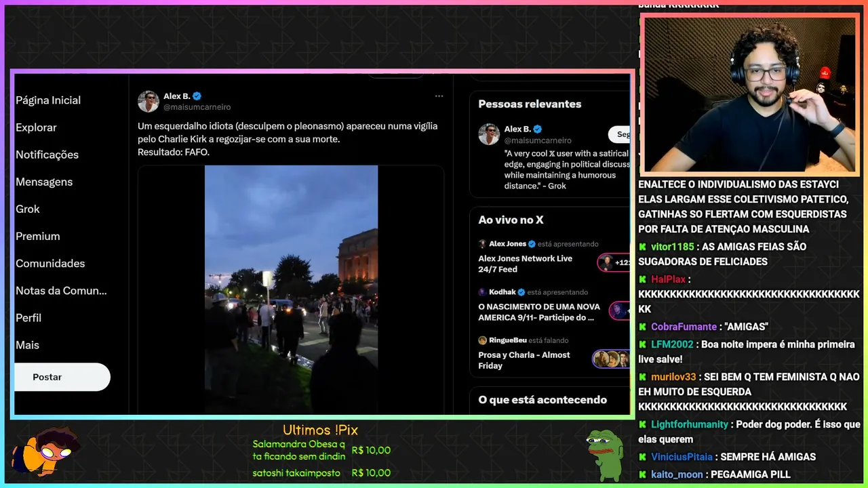
Task: Click Kick badge beside ViniciusPitaia
Action: click(643, 457)
